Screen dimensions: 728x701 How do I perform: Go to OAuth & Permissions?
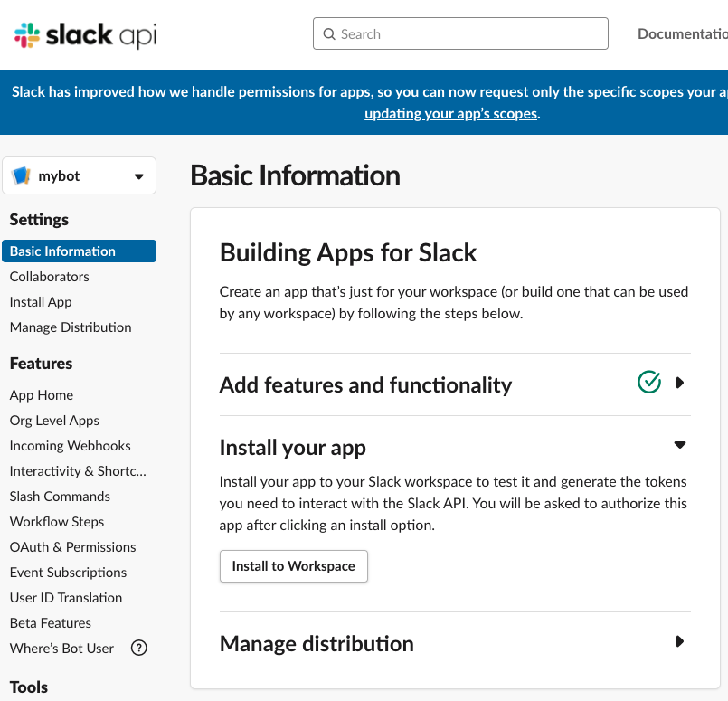click(72, 547)
